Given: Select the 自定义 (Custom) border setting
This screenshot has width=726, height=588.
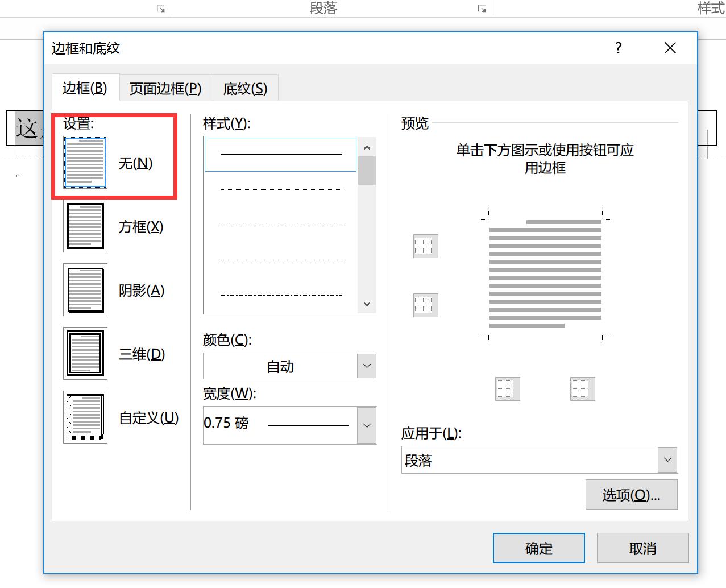Looking at the screenshot, I should pyautogui.click(x=85, y=417).
